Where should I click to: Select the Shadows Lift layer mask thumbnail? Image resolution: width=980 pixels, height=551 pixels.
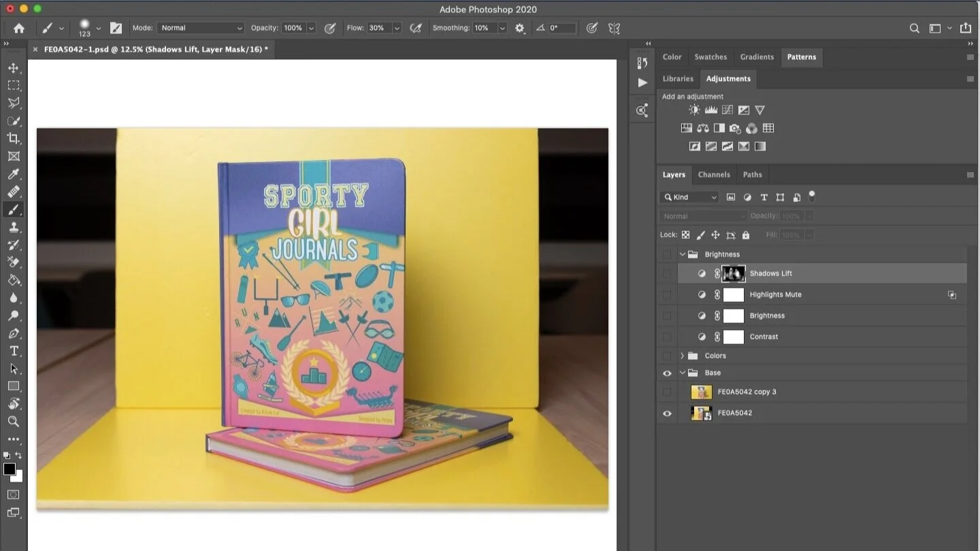[x=734, y=273]
